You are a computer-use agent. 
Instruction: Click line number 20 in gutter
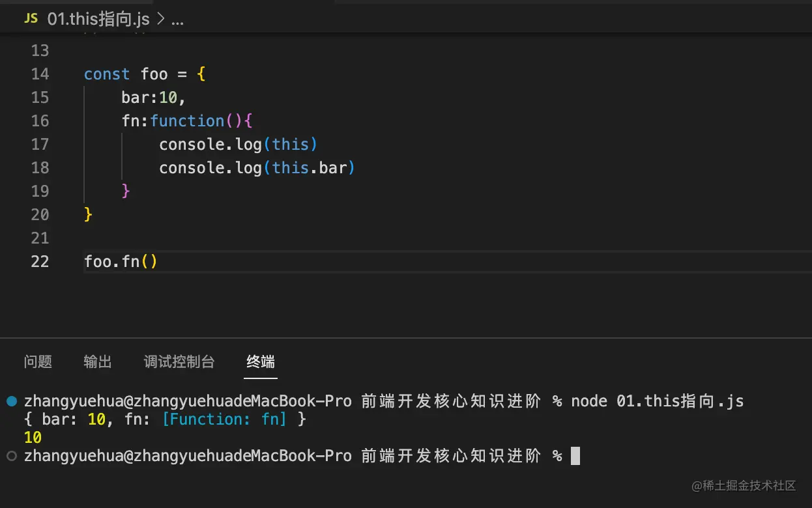pos(40,215)
